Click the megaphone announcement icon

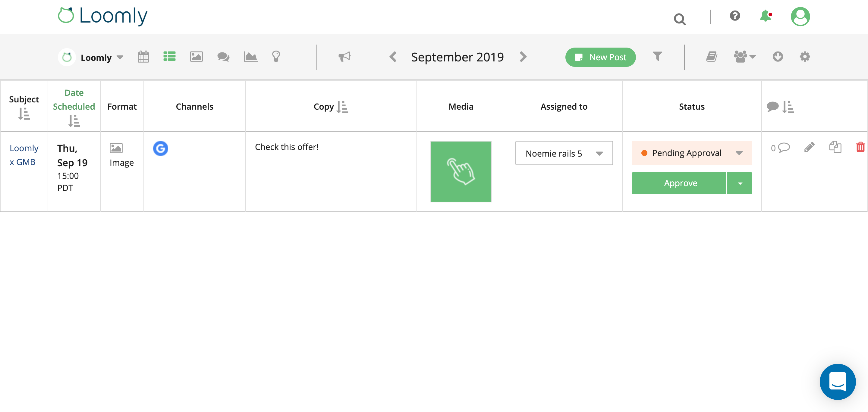[344, 57]
